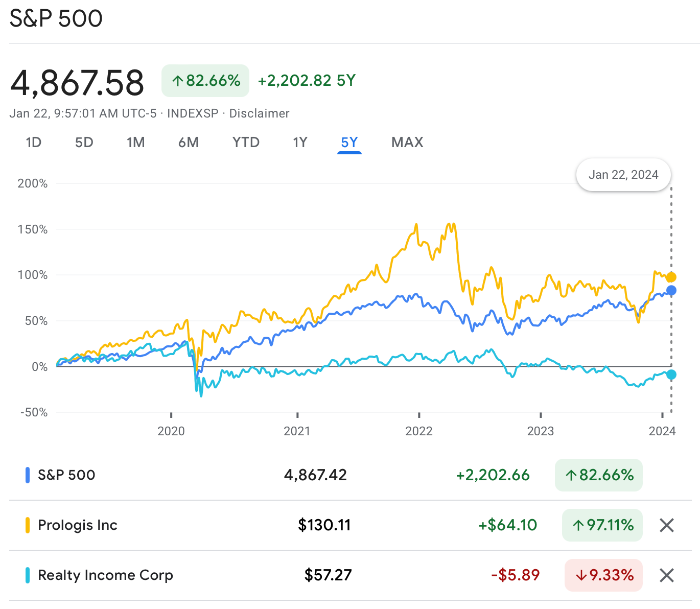
Task: Open the Disclaimer link
Action: click(259, 113)
